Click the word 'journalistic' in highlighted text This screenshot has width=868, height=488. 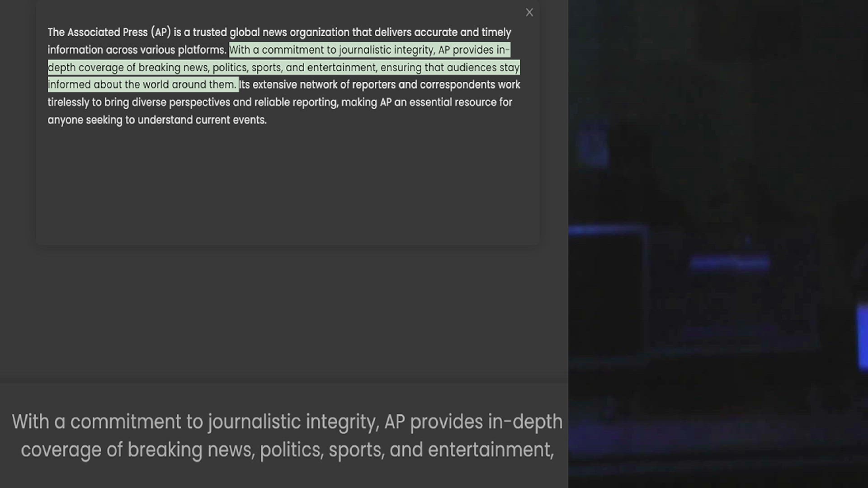[x=365, y=50]
